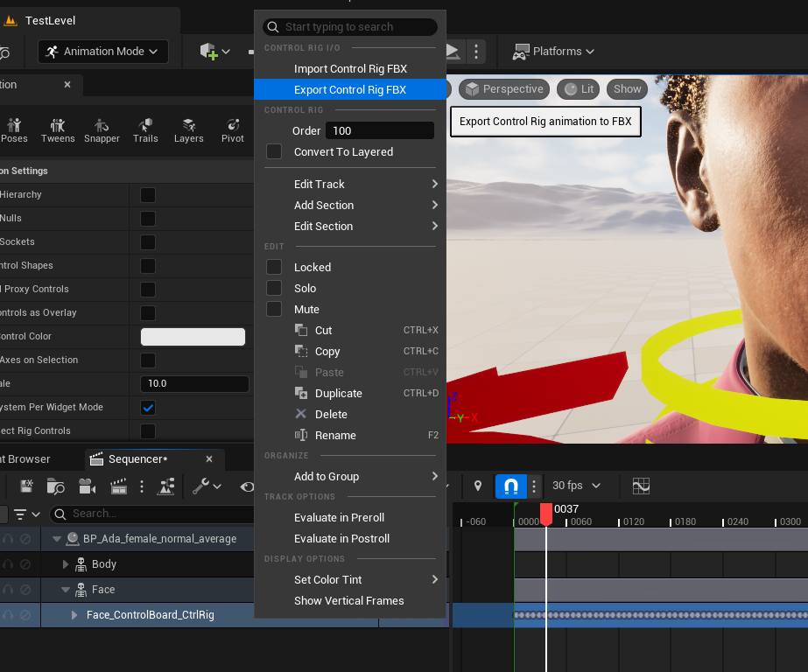Image resolution: width=808 pixels, height=672 pixels.
Task: Open the Sequencer curve editor icon
Action: point(641,486)
